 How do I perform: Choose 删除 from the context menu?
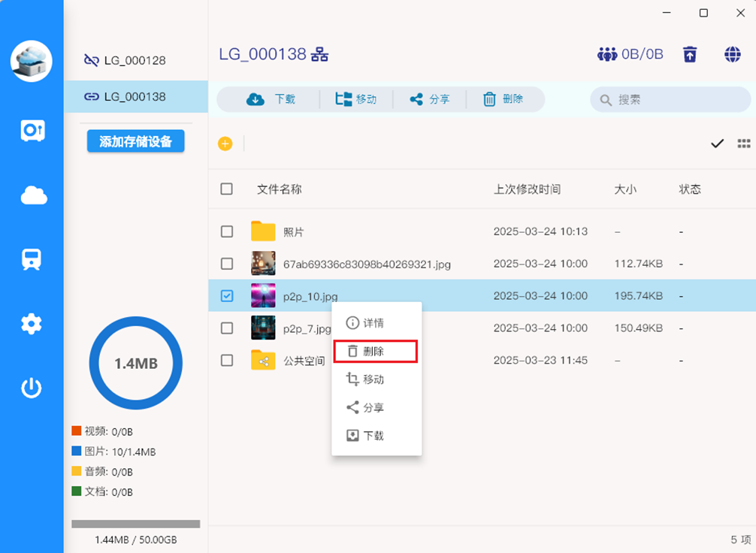pos(375,351)
